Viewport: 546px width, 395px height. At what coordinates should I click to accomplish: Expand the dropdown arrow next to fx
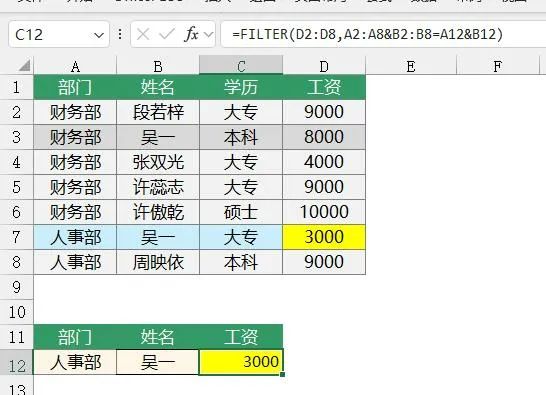click(x=209, y=34)
